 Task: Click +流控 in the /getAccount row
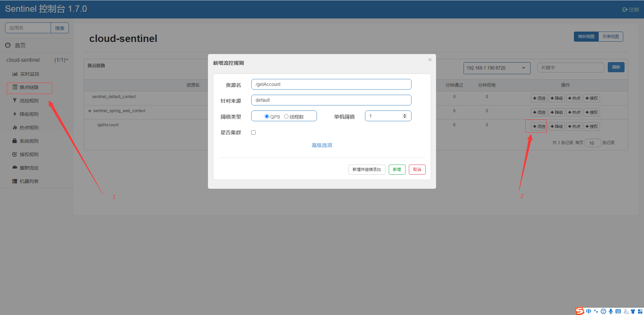539,127
